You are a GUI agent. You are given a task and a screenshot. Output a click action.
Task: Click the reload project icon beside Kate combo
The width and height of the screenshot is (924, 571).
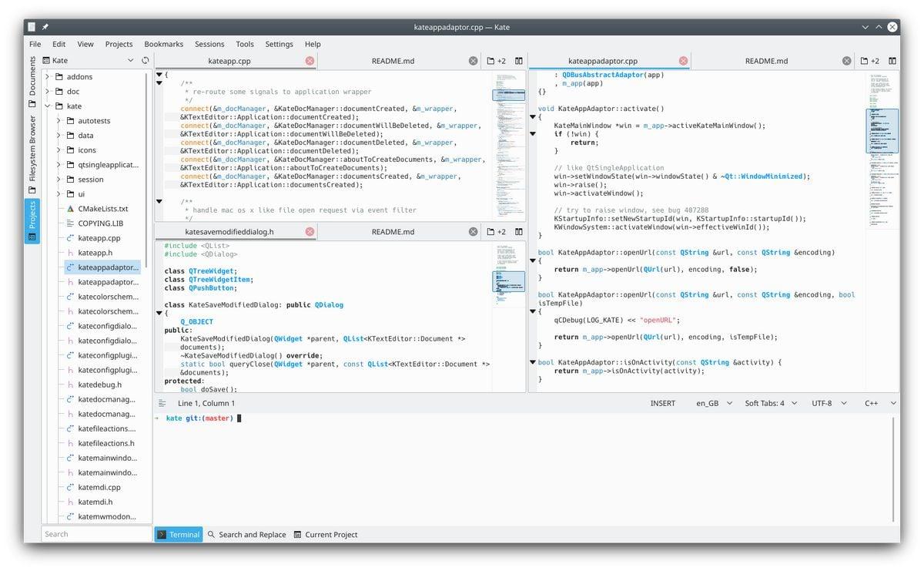[x=145, y=60]
